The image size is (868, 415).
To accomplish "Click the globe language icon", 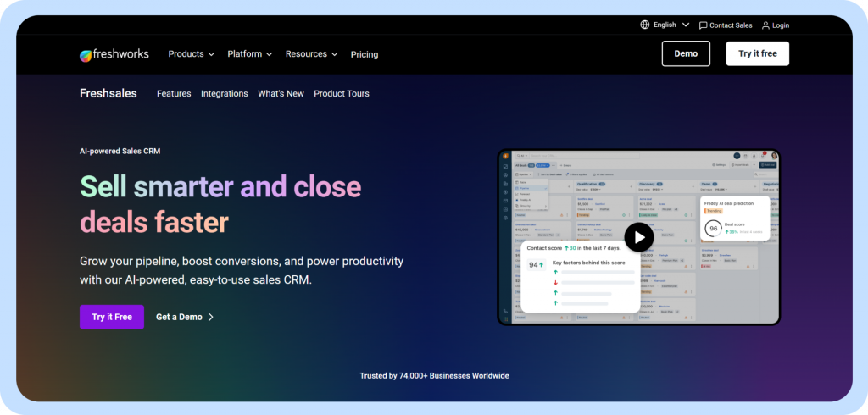I will pos(645,25).
